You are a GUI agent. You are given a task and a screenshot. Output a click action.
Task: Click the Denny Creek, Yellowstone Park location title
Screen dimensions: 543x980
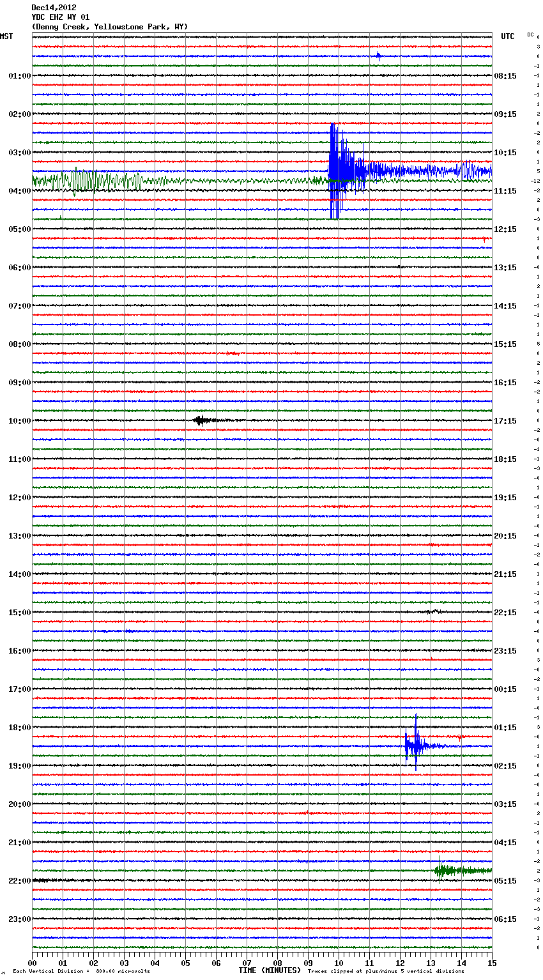110,27
